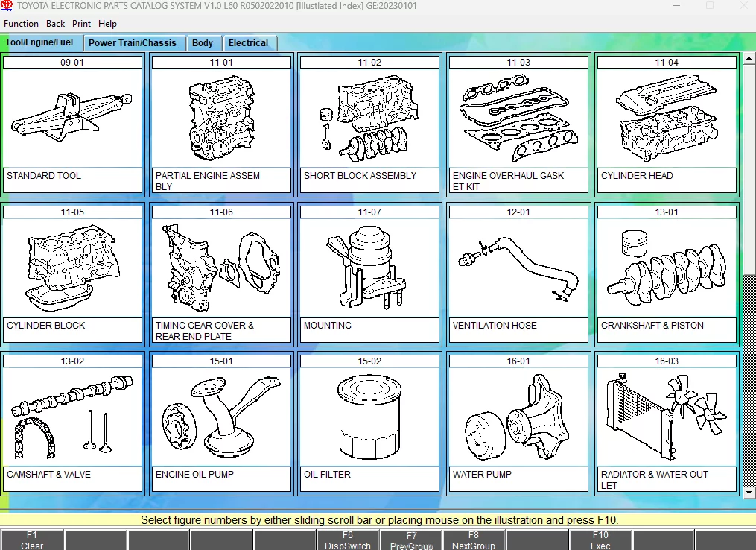
Task: Choose the Mounting illustration 11-07
Action: point(369,268)
